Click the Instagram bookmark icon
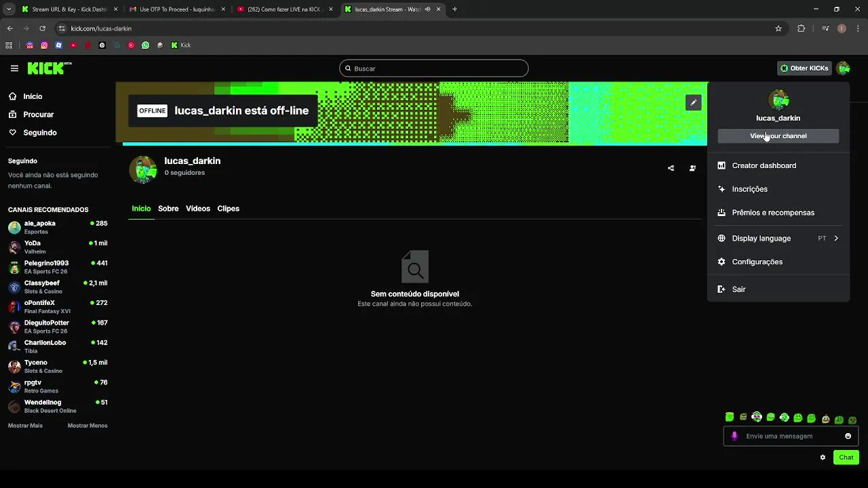 pyautogui.click(x=44, y=45)
